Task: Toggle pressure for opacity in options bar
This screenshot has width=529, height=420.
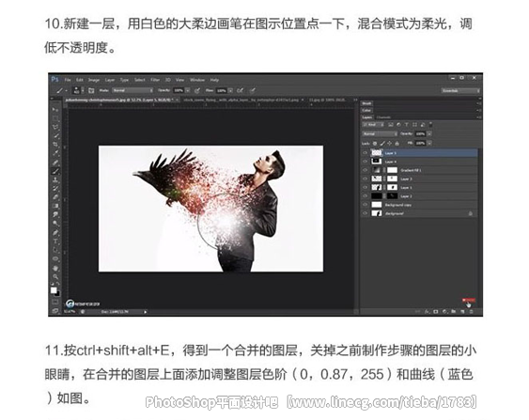Action: click(x=197, y=91)
